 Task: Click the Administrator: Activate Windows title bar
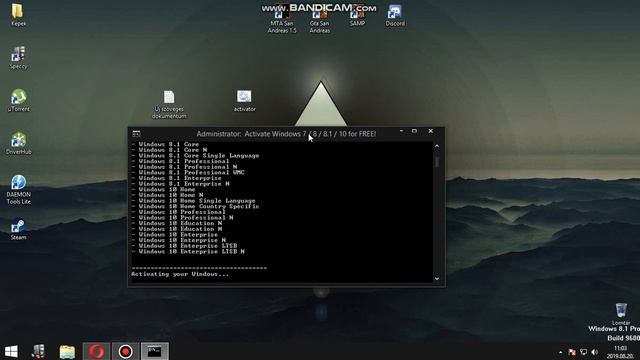[x=286, y=134]
